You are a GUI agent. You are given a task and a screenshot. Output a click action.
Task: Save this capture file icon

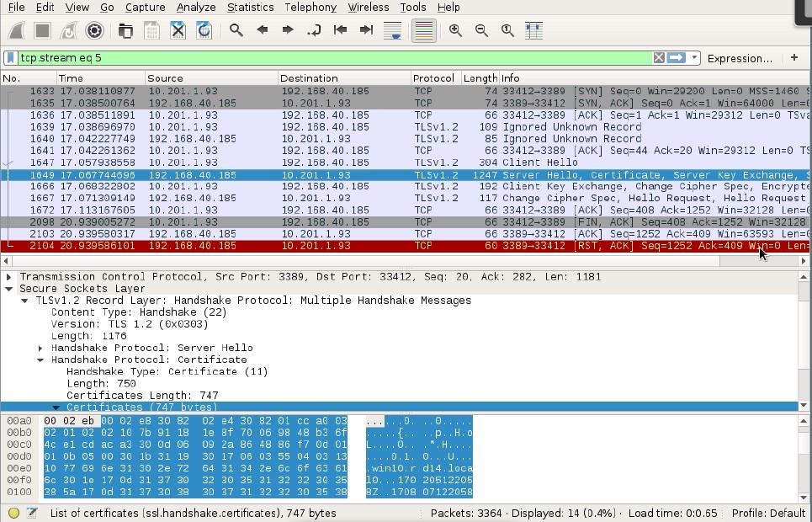(x=151, y=30)
